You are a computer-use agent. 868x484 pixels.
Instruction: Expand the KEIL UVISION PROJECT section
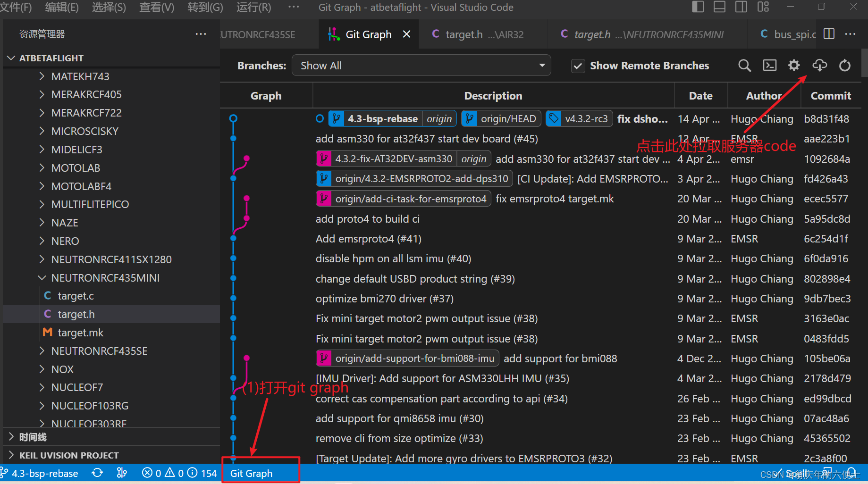coord(111,455)
